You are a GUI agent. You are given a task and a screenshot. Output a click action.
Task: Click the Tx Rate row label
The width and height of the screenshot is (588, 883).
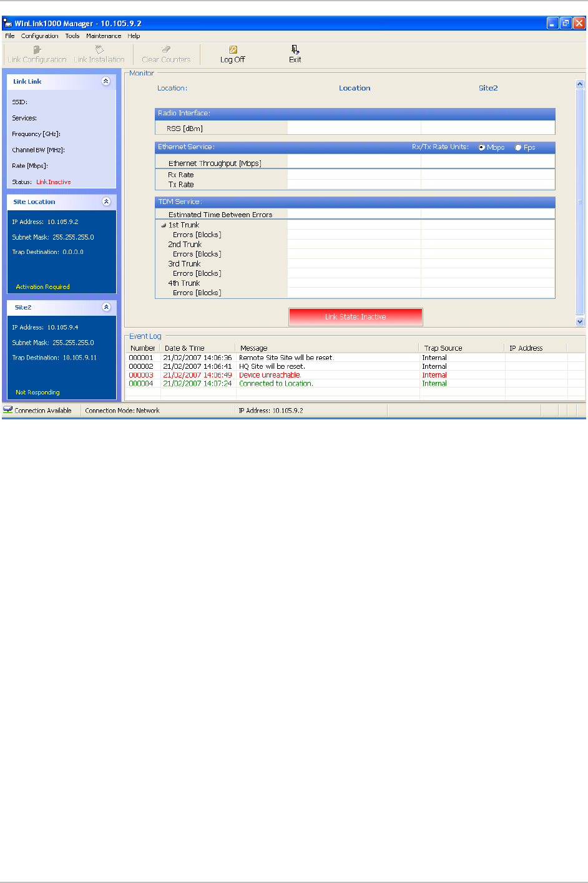tap(181, 185)
